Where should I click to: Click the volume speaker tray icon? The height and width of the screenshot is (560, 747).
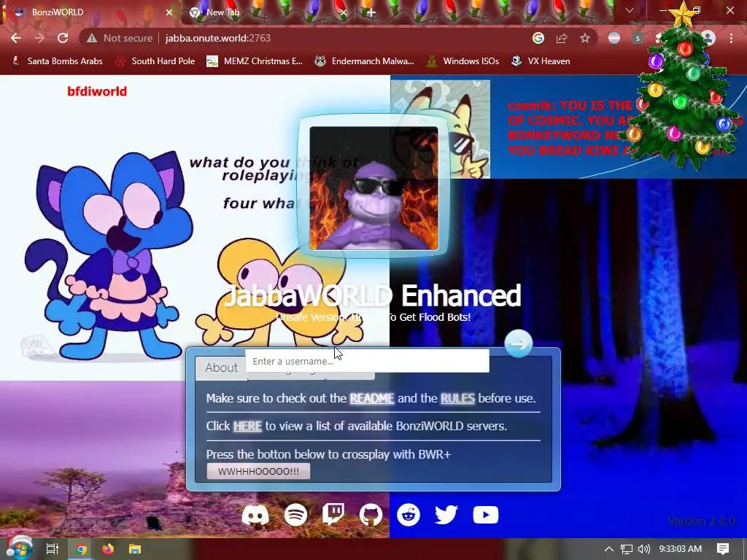point(643,549)
